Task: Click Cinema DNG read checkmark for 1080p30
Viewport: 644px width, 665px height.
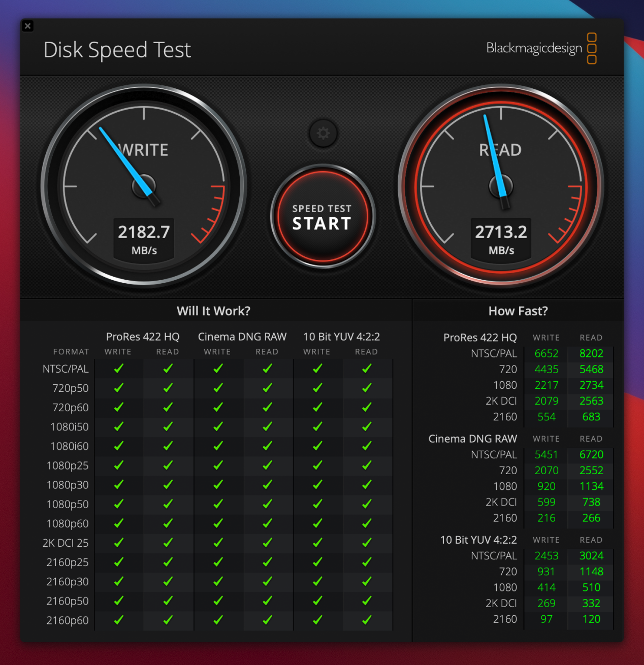Action: pos(268,485)
